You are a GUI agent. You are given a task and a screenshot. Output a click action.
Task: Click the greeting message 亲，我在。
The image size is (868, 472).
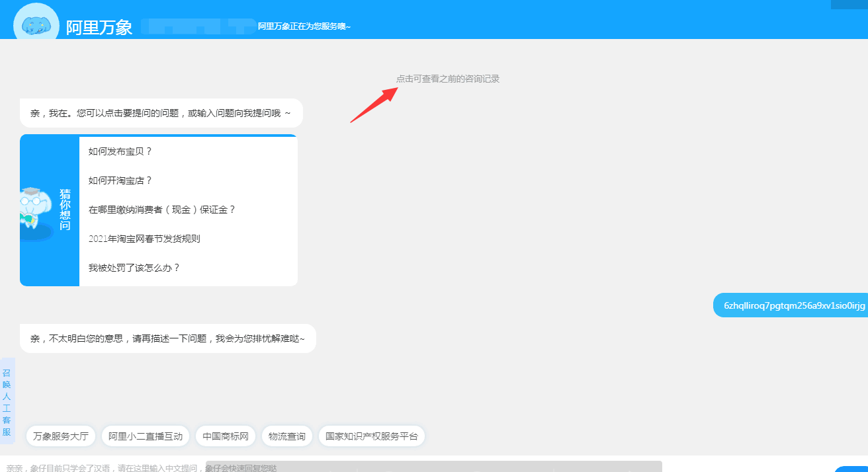click(x=161, y=113)
